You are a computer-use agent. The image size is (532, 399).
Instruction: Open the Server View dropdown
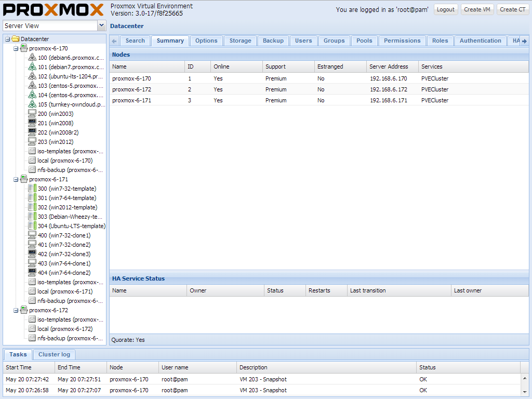click(x=101, y=25)
